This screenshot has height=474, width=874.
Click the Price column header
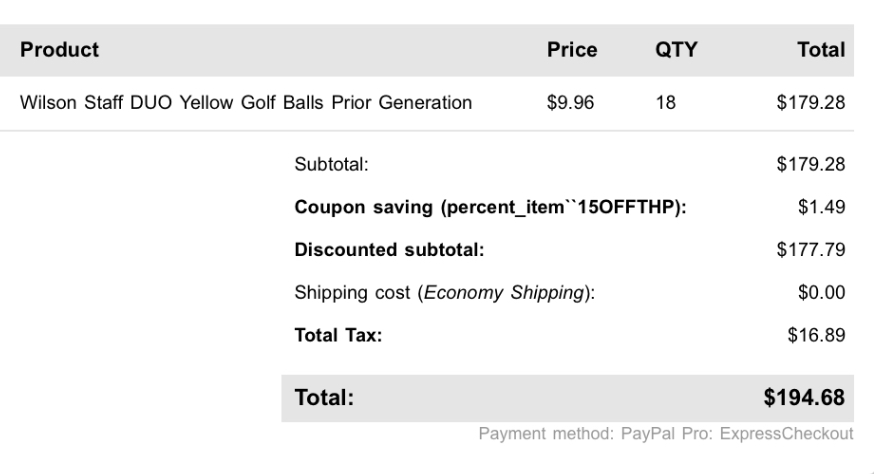coord(572,50)
